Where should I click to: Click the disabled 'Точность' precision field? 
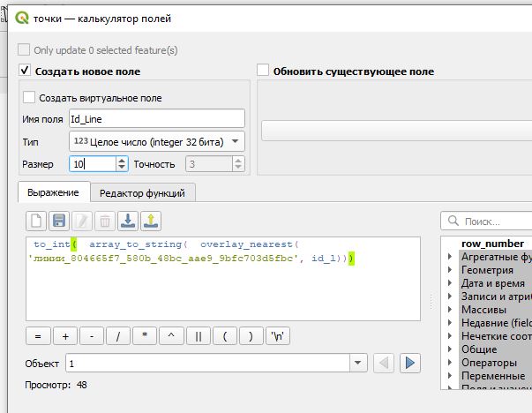(209, 164)
